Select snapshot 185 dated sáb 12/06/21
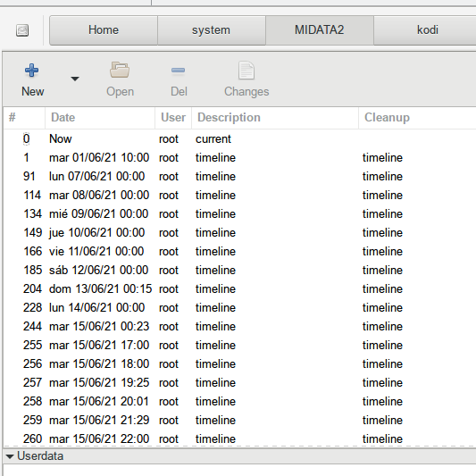The image size is (476, 476). click(x=240, y=271)
